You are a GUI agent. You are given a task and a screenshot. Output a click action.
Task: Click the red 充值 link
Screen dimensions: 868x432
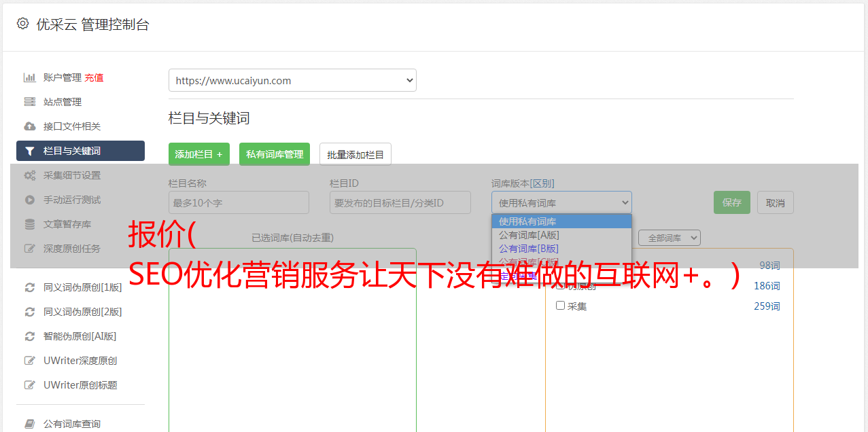[x=94, y=77]
